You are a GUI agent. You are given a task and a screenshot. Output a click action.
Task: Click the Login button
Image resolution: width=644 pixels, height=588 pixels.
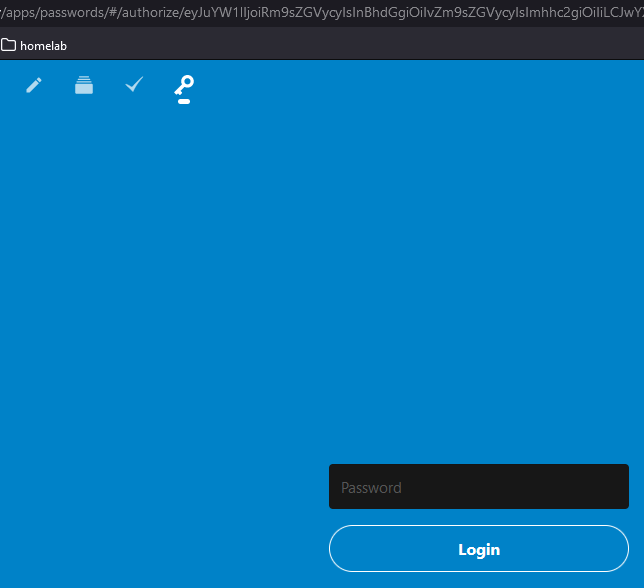click(479, 549)
